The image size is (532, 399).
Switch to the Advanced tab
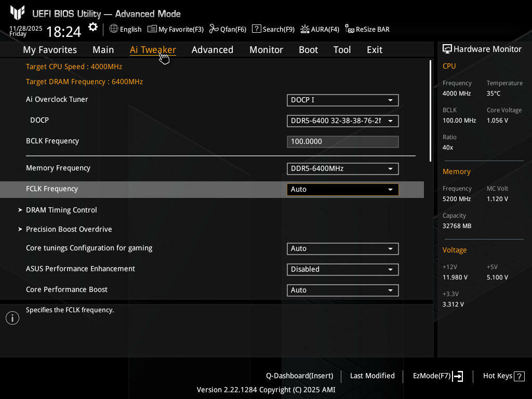[x=212, y=50]
